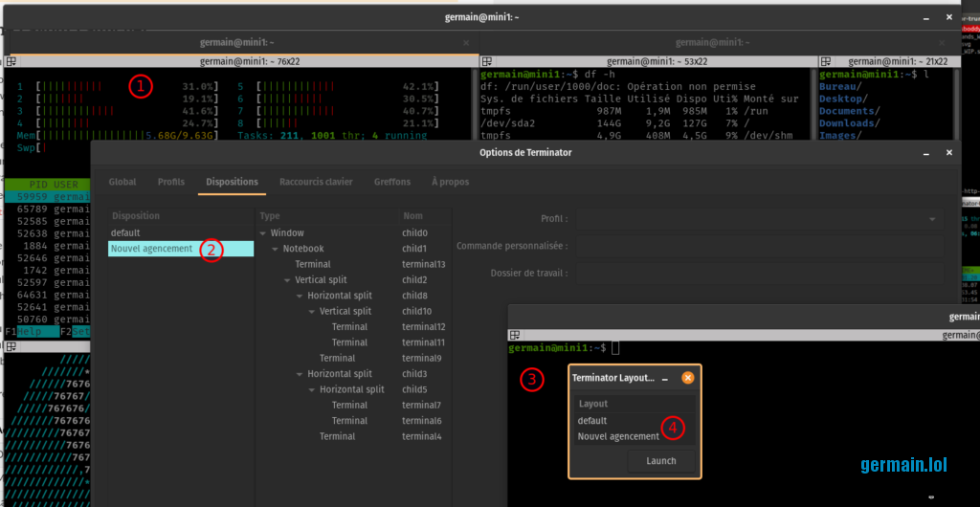Viewport: 980px width, 507px height.
Task: Click the Downloads/ entry in the 21x22 terminal
Action: (848, 123)
